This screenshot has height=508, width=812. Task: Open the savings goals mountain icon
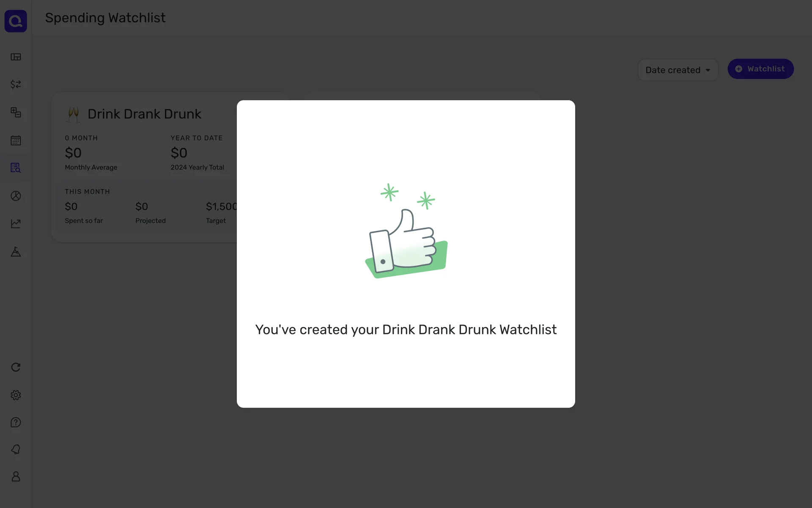click(x=16, y=252)
